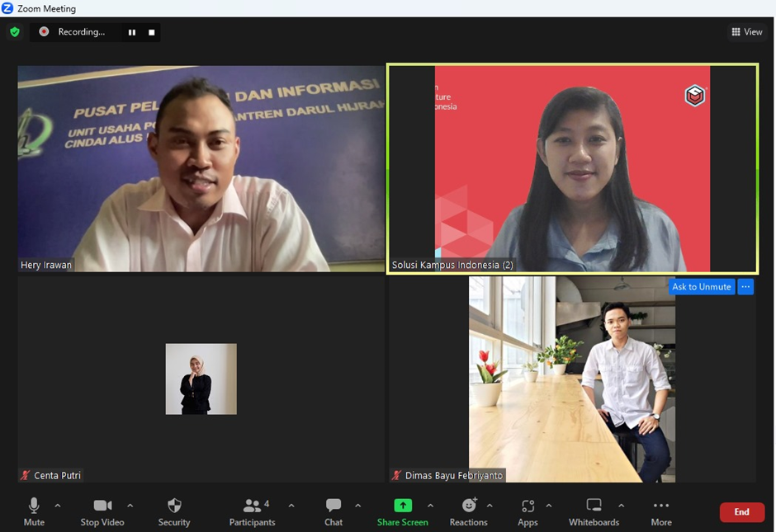The width and height of the screenshot is (776, 532).
Task: Click Centa Putri's profile picture
Action: (x=201, y=379)
